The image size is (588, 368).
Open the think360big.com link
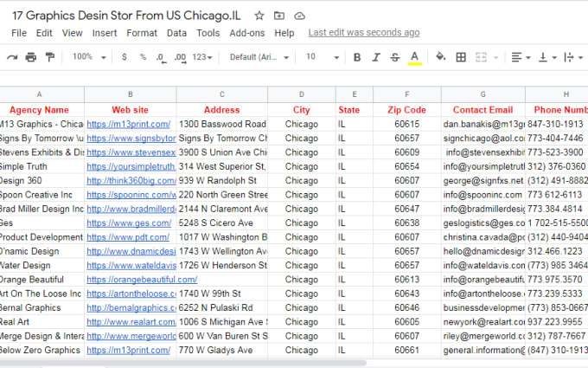click(131, 181)
